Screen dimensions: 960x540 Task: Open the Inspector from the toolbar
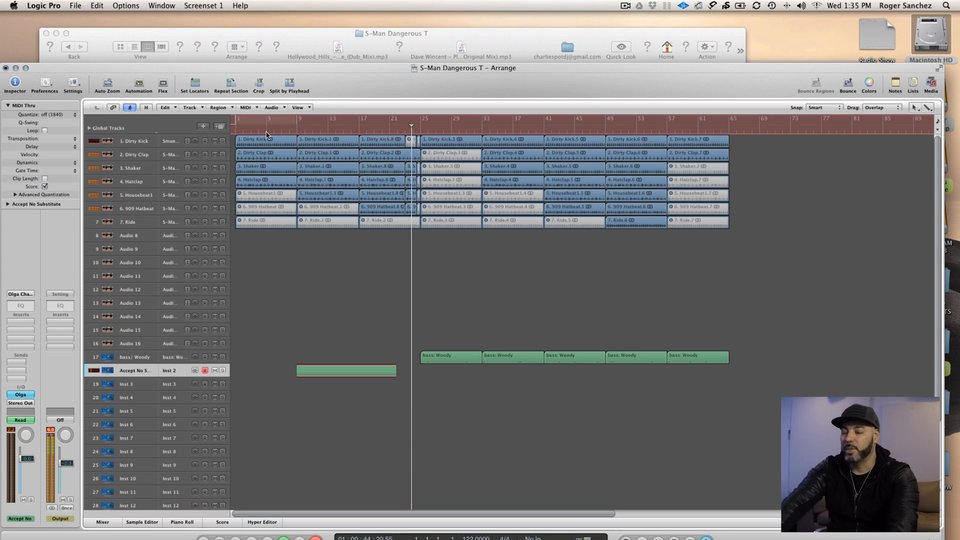click(15, 83)
